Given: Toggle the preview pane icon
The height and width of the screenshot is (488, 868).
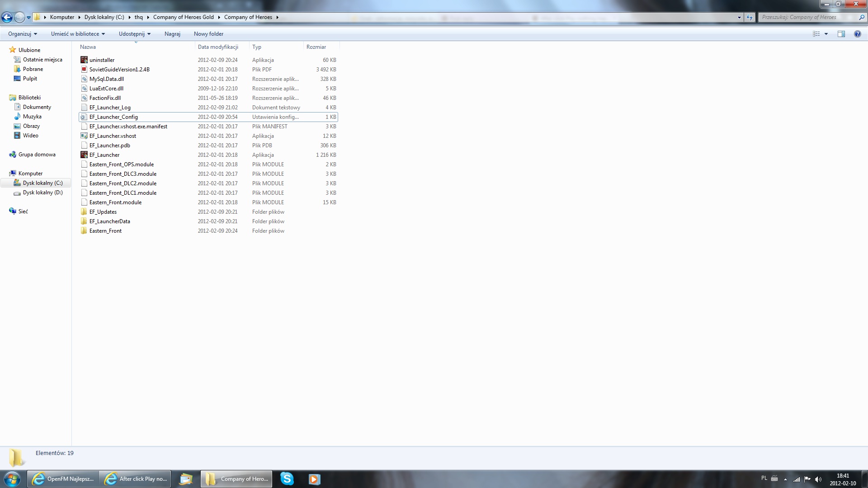Looking at the screenshot, I should (x=841, y=34).
